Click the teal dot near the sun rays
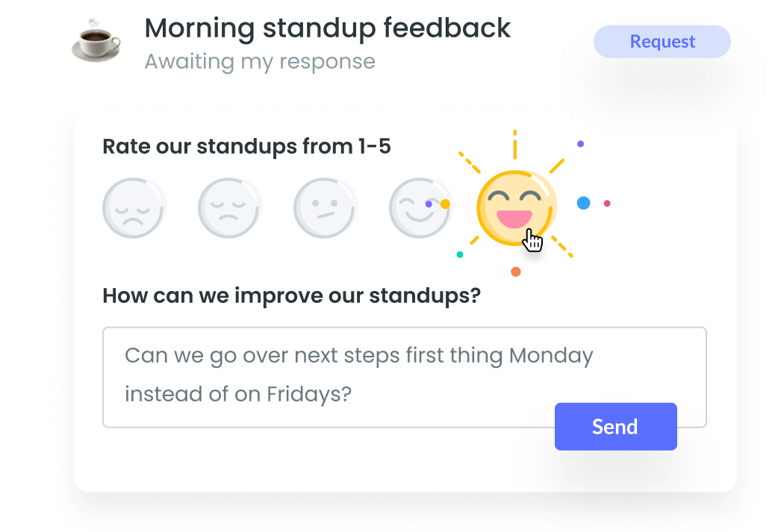Viewport: 781px width, 532px height. coord(460,255)
